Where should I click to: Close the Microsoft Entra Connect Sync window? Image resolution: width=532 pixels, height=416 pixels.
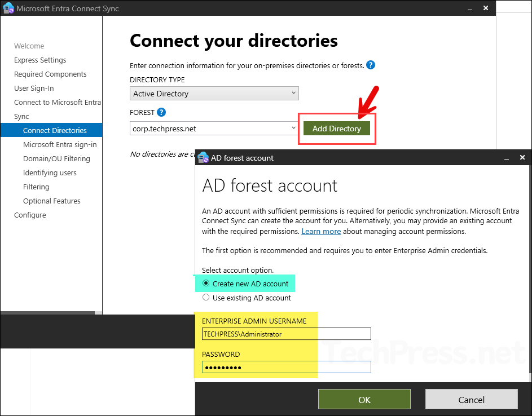coord(486,8)
